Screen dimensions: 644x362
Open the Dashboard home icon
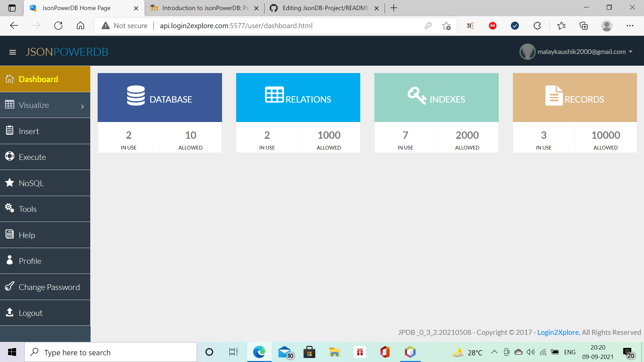click(9, 79)
